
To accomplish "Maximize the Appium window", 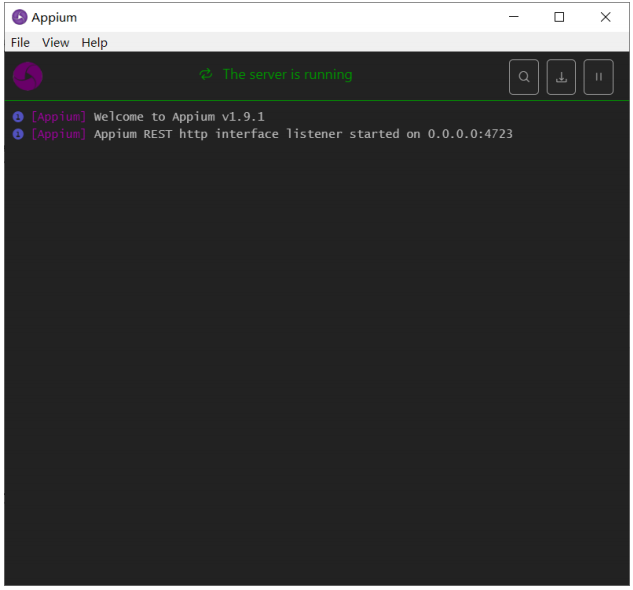I will click(559, 17).
